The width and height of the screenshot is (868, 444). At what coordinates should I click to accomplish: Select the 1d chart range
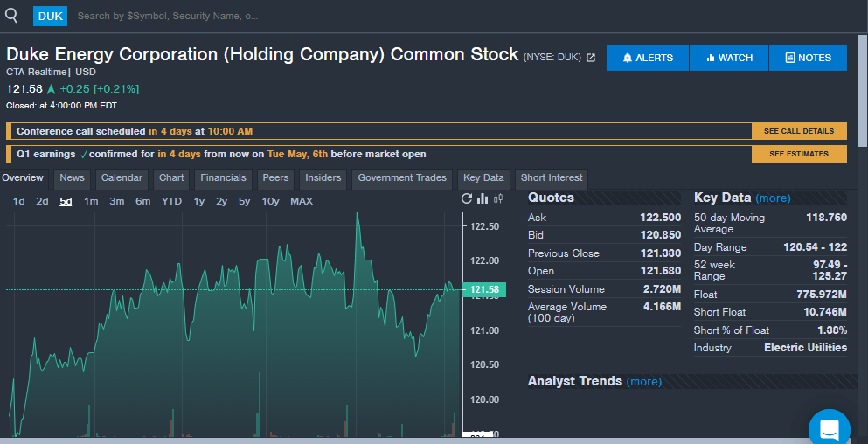pos(19,202)
